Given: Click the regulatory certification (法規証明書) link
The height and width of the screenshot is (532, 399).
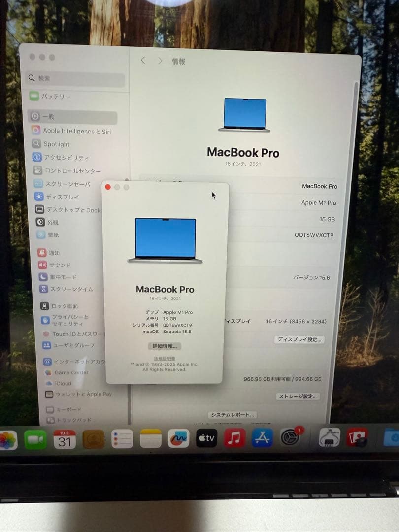Looking at the screenshot, I should [166, 358].
